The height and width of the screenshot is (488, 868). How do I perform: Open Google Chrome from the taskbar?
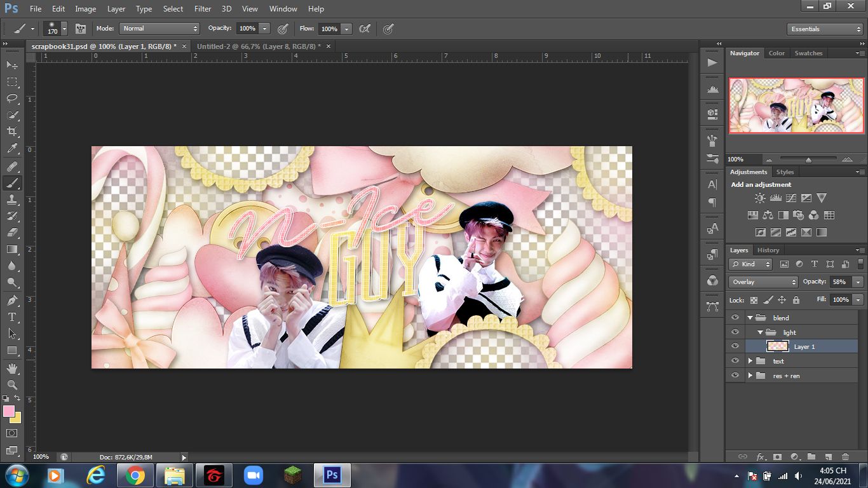click(135, 475)
